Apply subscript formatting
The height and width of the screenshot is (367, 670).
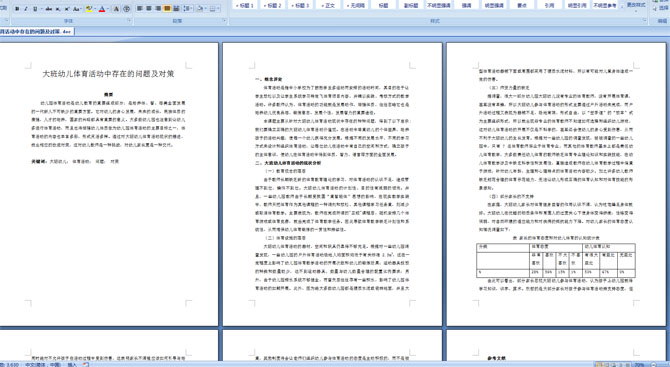coord(58,9)
